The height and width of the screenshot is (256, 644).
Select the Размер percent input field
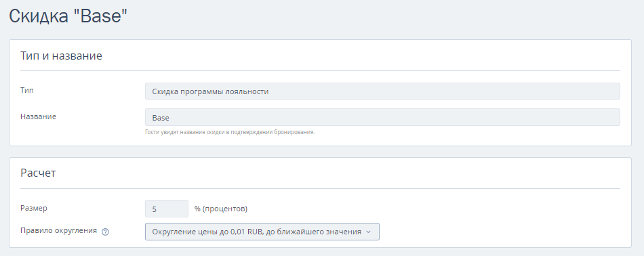coord(167,209)
